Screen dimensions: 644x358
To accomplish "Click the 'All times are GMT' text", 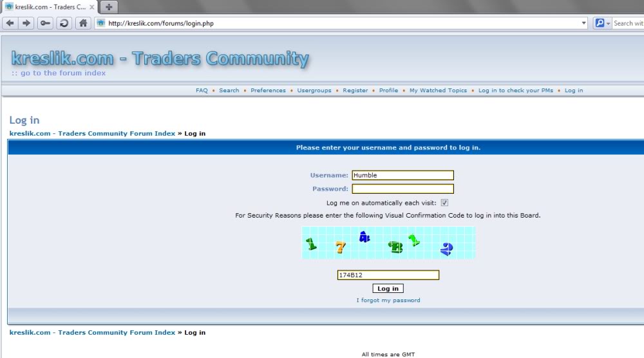I will tap(388, 354).
